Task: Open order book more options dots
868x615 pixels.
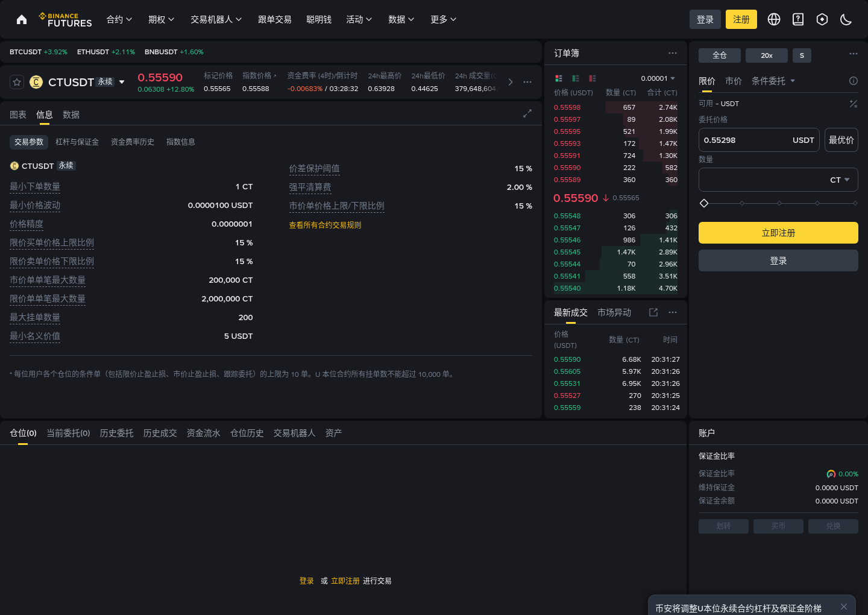Action: click(x=673, y=53)
